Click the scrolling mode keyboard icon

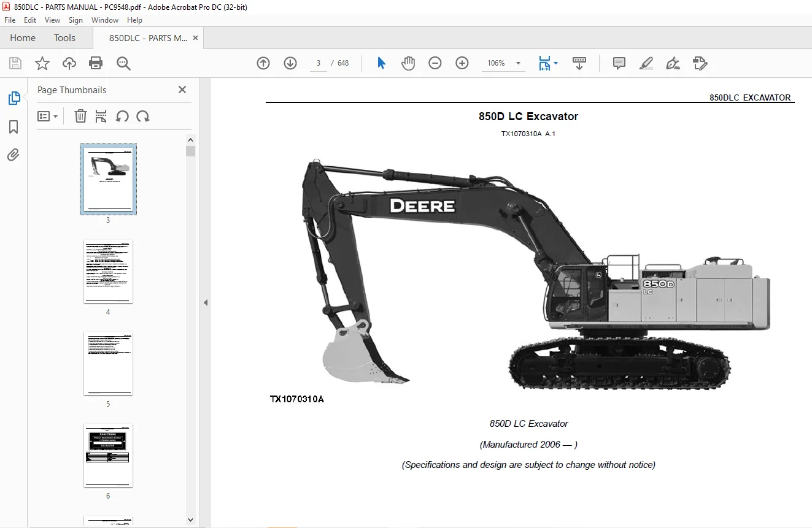579,63
